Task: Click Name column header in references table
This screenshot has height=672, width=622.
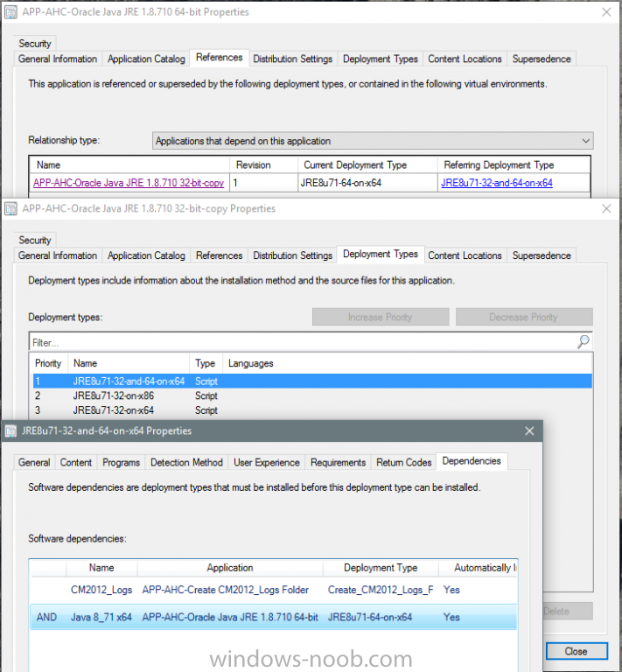Action: pos(129,165)
